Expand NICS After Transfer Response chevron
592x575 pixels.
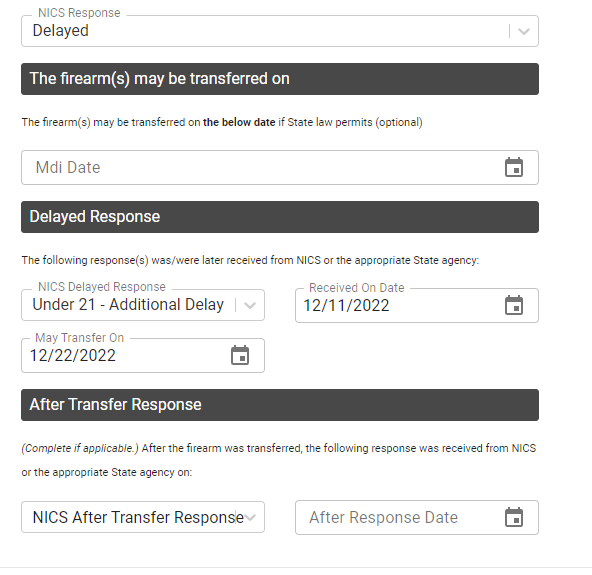click(250, 517)
